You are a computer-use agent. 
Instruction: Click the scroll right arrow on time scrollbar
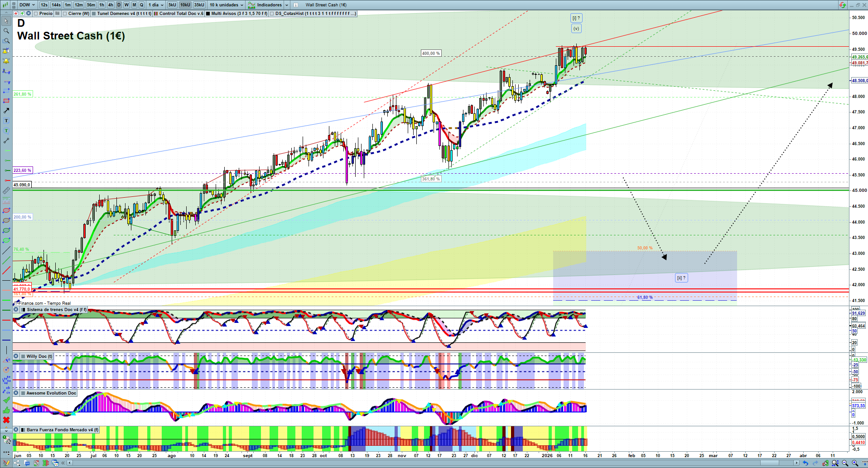tap(797, 463)
